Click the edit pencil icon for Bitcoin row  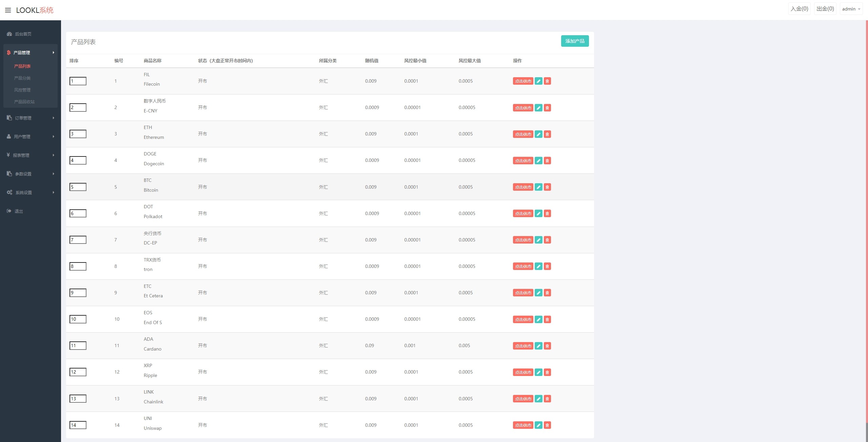(x=538, y=187)
